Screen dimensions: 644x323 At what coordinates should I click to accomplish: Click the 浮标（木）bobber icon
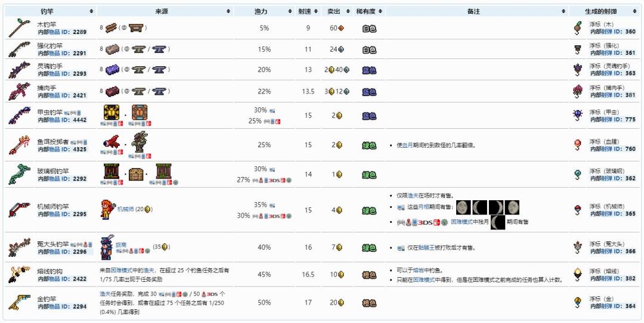578,28
